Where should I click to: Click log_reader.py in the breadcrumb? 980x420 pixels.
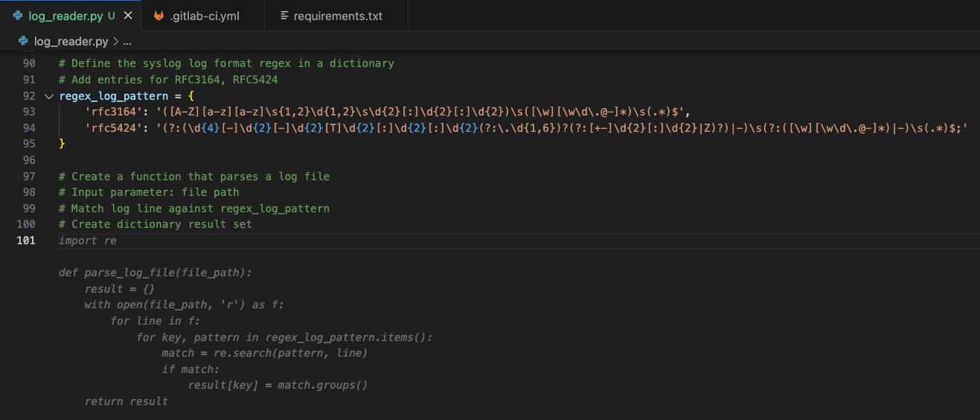[71, 42]
